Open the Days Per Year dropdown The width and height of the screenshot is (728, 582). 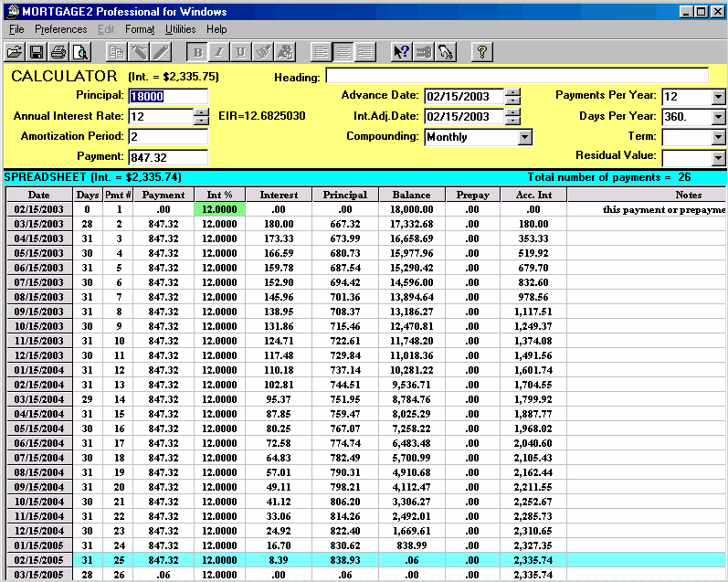click(717, 117)
